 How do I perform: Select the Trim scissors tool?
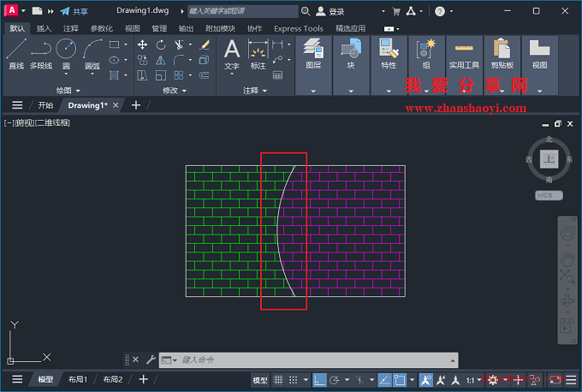point(179,45)
